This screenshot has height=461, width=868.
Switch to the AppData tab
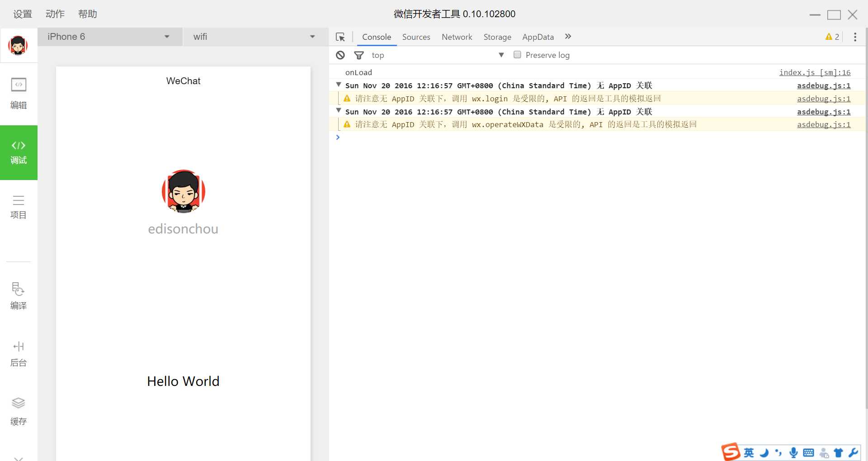[x=538, y=37]
